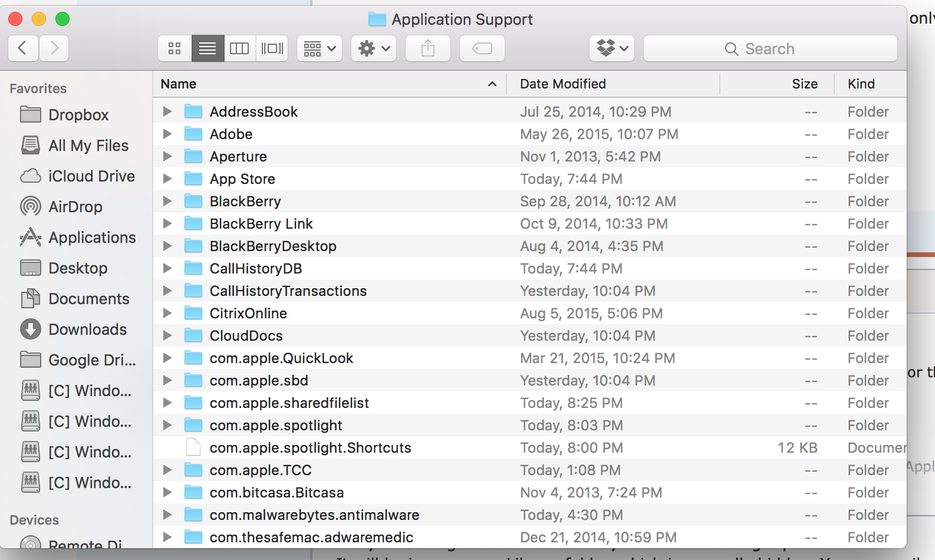
Task: Open the gear Action menu
Action: (x=374, y=48)
